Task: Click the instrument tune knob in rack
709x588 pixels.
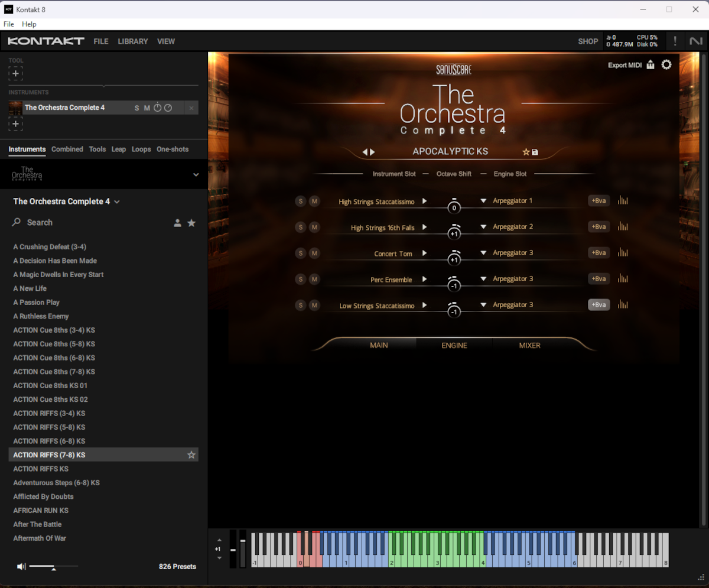Action: coord(158,108)
